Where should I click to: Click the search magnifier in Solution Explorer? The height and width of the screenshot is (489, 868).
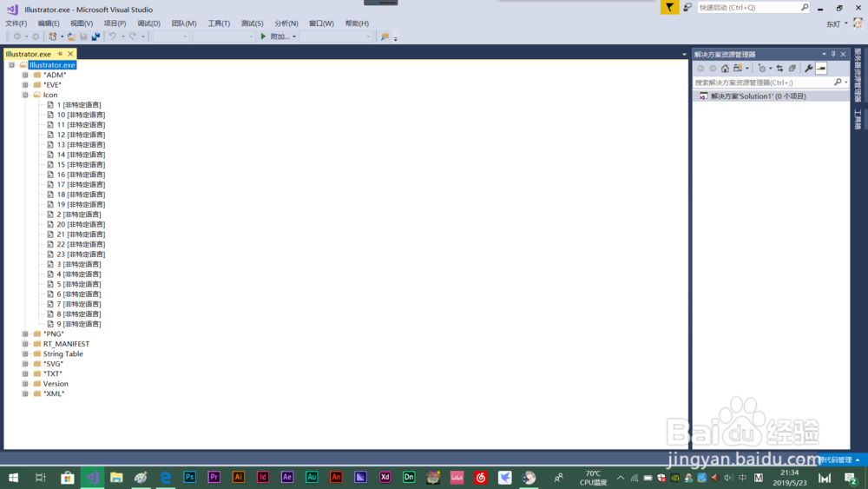pyautogui.click(x=838, y=83)
